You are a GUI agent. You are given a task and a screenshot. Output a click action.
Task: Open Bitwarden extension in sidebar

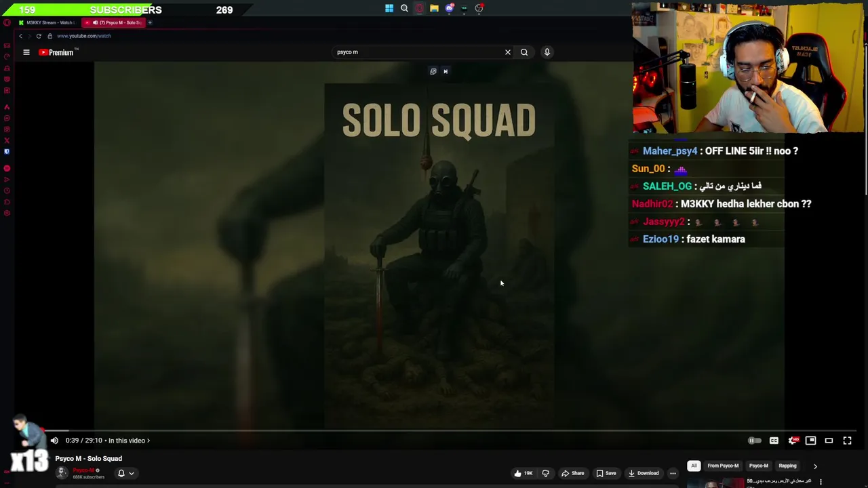pos(7,152)
